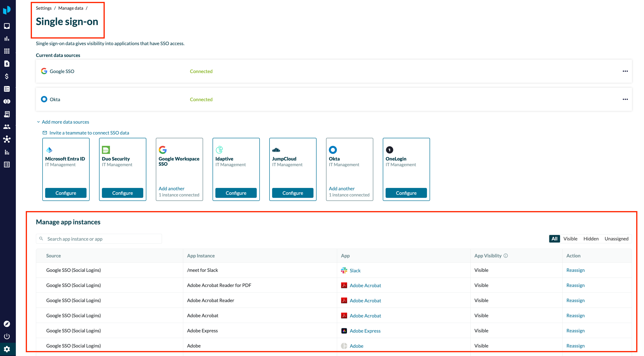This screenshot has width=644, height=356.
Task: Click the dollar sign spend icon
Action: pyautogui.click(x=7, y=76)
